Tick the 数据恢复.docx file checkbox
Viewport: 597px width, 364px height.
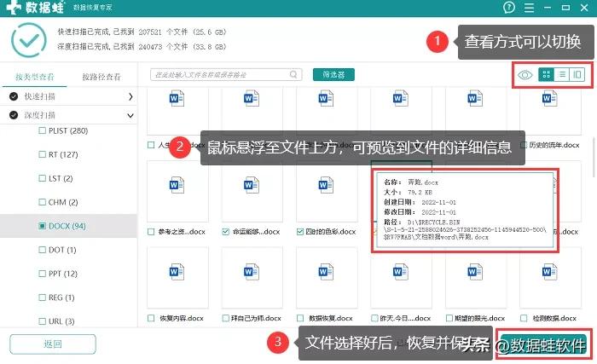[x=300, y=318]
